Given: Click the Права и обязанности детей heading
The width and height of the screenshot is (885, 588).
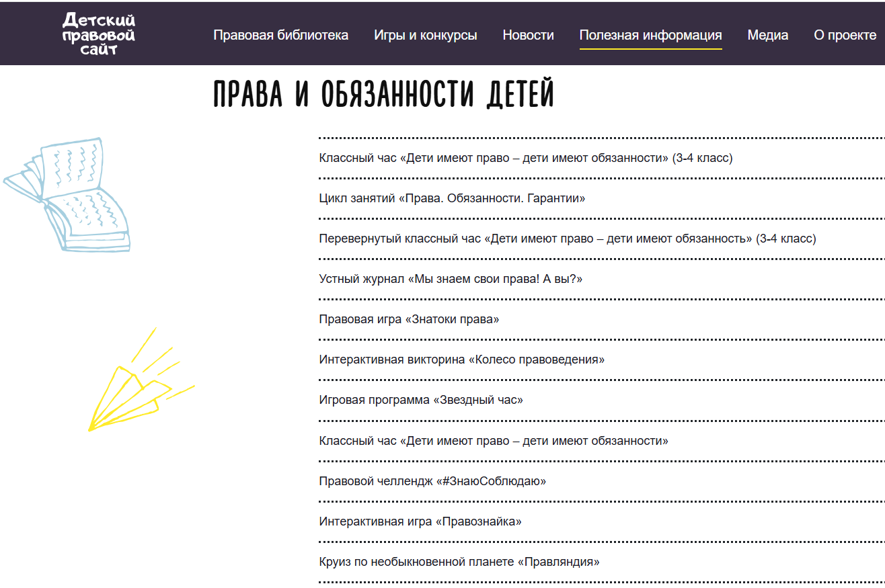Looking at the screenshot, I should point(383,95).
